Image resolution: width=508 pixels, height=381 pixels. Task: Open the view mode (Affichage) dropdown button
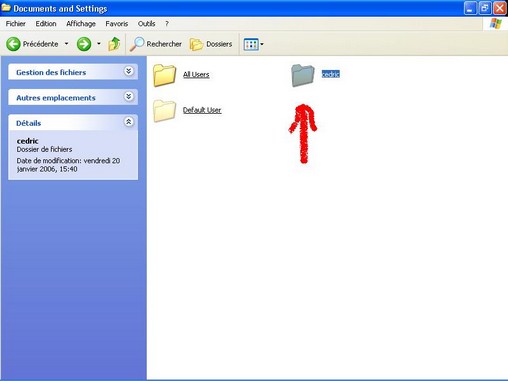pyautogui.click(x=253, y=44)
